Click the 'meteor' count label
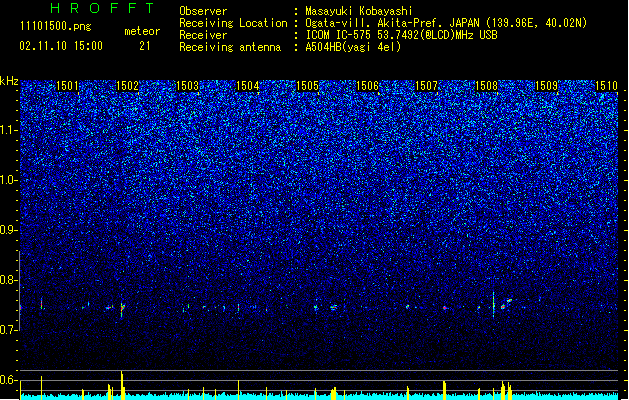 coord(142,31)
